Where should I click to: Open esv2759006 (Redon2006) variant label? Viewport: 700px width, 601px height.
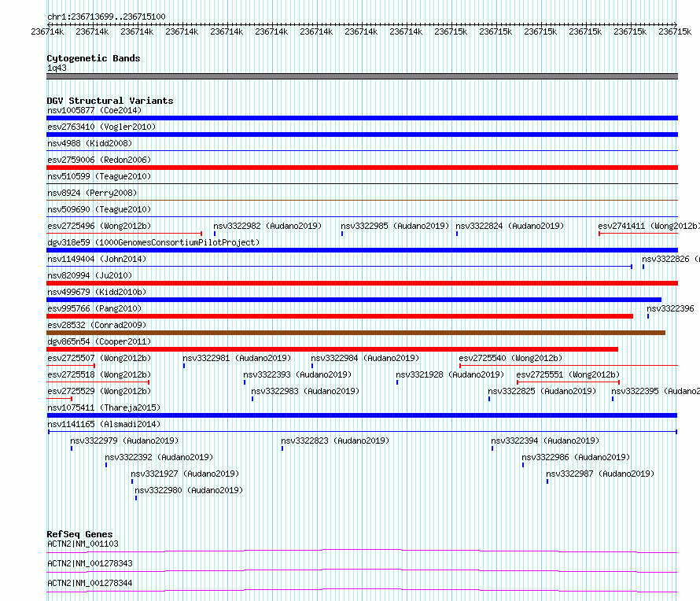tap(99, 160)
